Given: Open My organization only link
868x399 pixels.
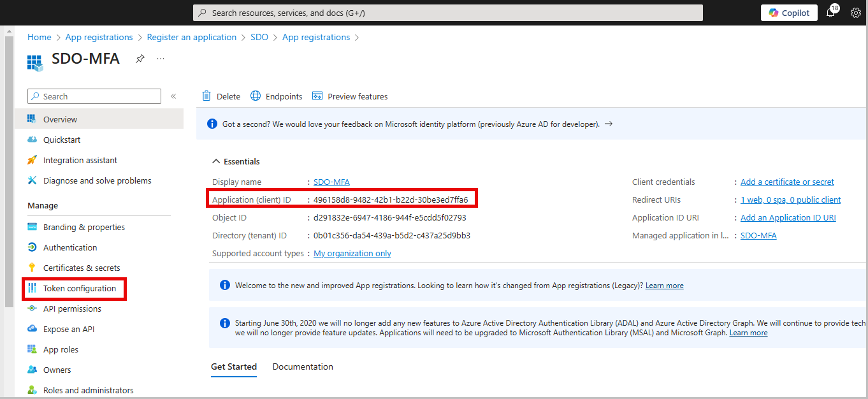Looking at the screenshot, I should click(352, 253).
